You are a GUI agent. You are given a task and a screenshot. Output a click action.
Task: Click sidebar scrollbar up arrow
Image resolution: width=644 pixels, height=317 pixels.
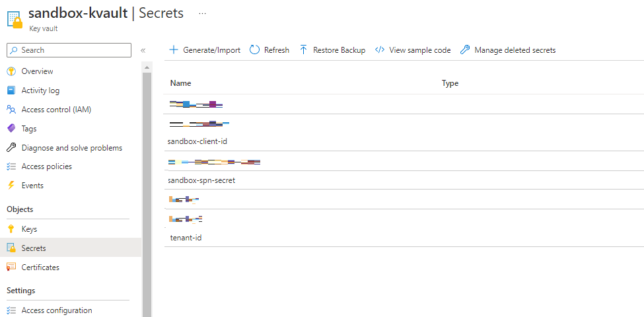[x=147, y=67]
